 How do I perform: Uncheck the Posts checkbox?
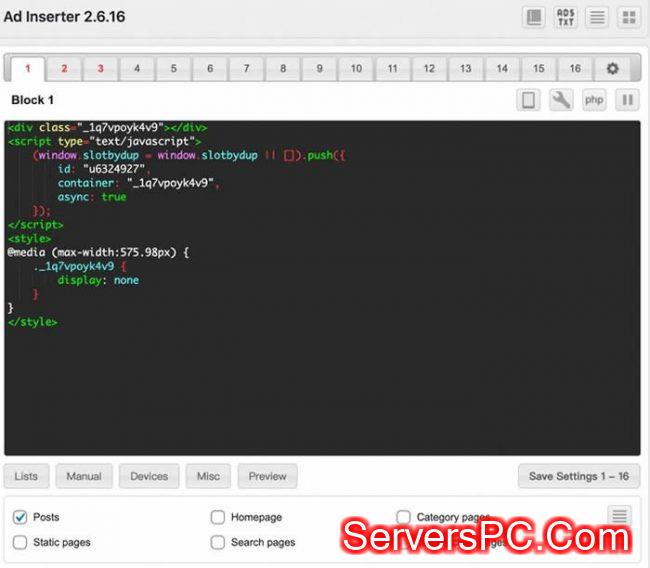(20, 517)
